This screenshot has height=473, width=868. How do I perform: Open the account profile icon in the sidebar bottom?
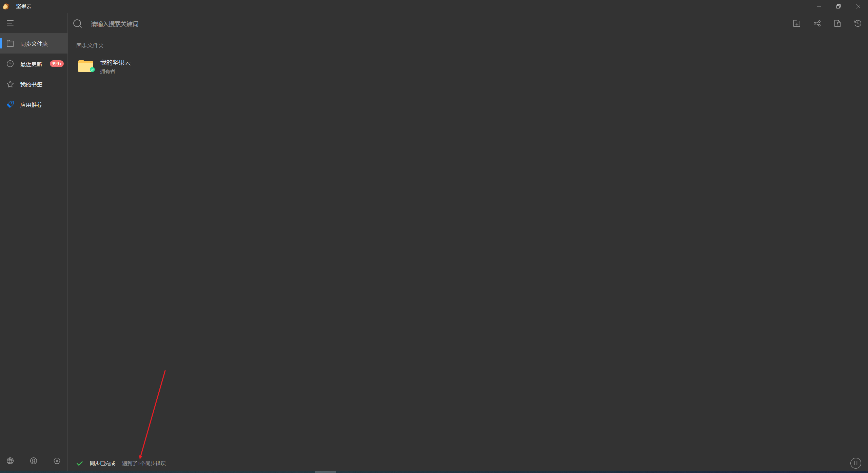pyautogui.click(x=34, y=461)
